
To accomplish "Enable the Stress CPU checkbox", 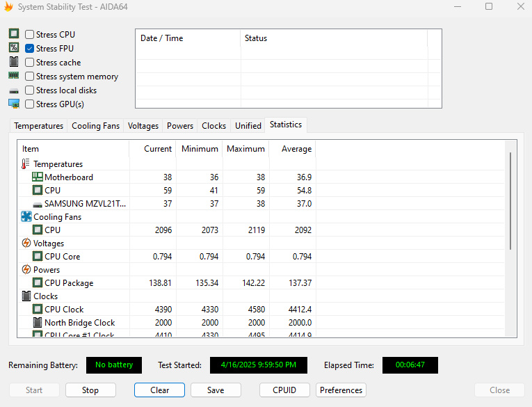I will pyautogui.click(x=29, y=34).
